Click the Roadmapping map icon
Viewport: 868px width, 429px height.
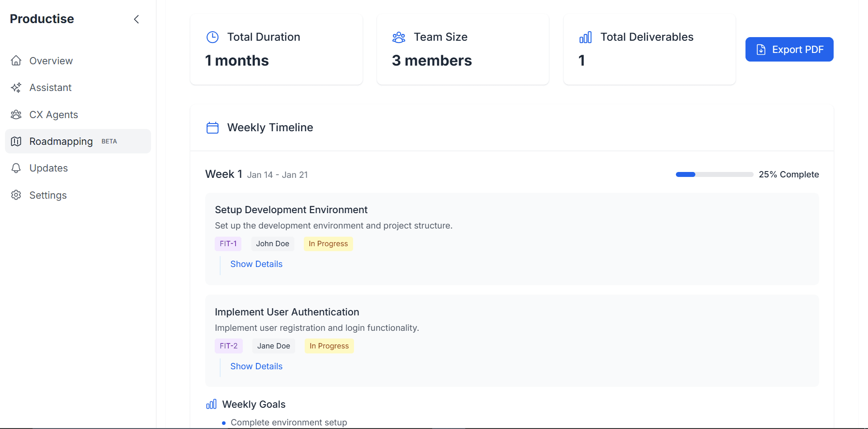(x=16, y=142)
